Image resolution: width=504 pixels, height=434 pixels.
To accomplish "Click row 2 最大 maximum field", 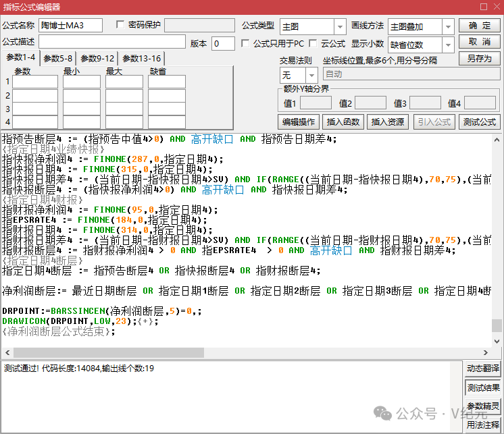I will [124, 96].
